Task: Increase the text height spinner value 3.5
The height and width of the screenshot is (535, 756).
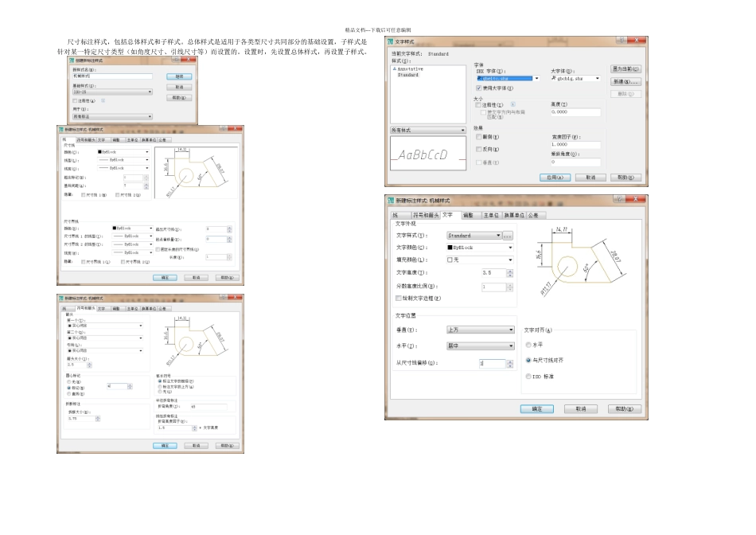Action: click(x=509, y=270)
